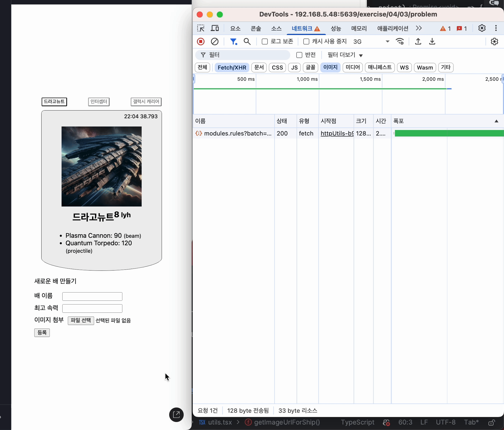Show the warnings count icon

point(445,28)
